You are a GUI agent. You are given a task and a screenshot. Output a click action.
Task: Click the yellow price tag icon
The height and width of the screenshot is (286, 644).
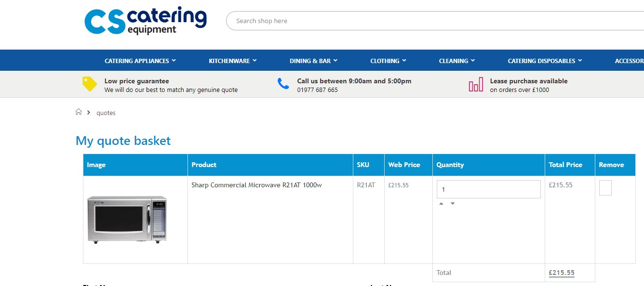(x=90, y=84)
